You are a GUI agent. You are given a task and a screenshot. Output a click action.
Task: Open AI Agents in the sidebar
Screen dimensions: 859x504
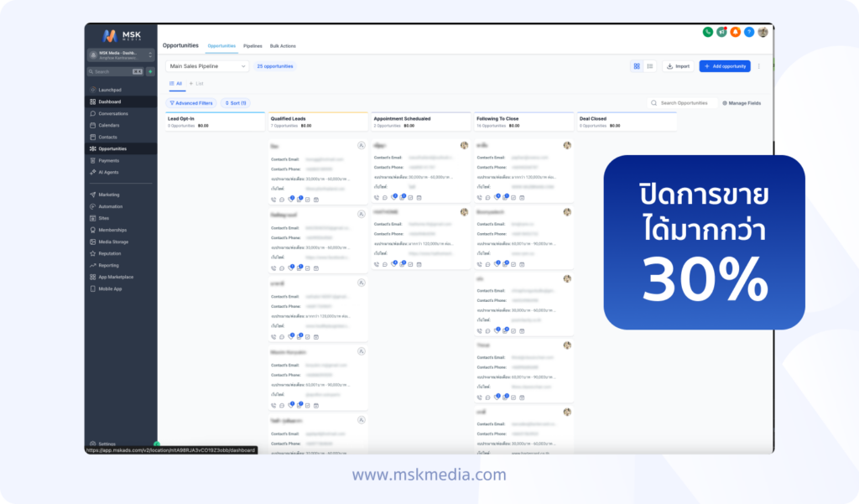(x=108, y=173)
